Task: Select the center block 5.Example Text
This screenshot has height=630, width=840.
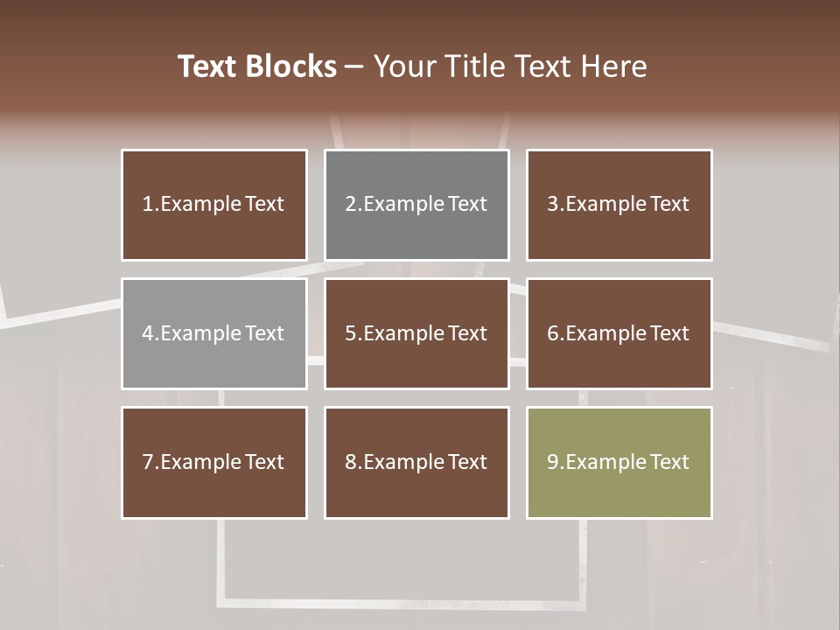Action: [x=416, y=333]
